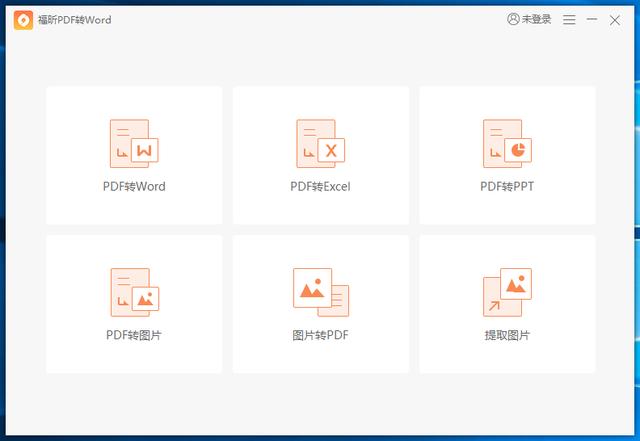This screenshot has height=441, width=640.
Task: Open the hamburger menu in title bar
Action: 569,20
